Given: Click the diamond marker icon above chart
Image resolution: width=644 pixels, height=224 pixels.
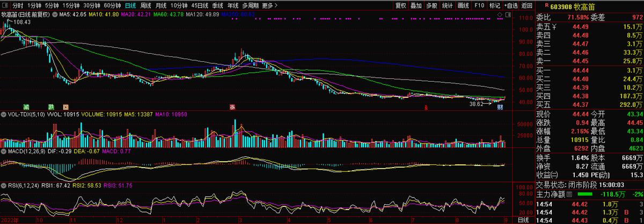Looking at the screenshot, I should coord(500,15).
